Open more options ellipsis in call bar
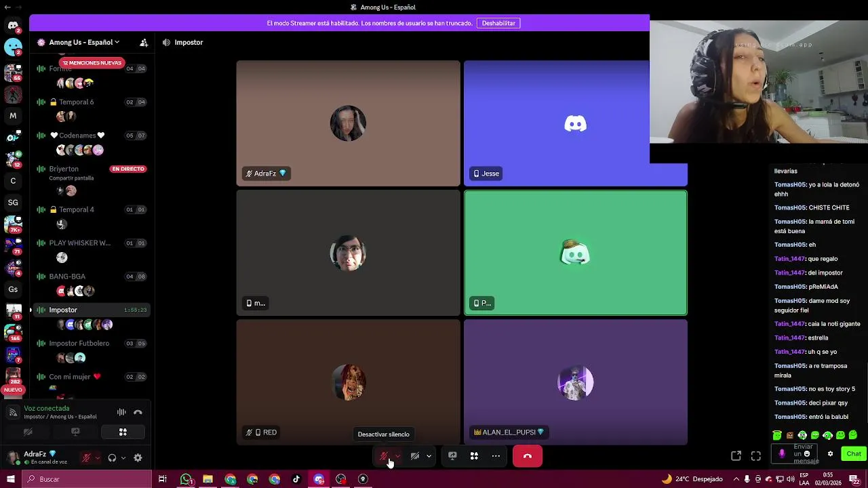This screenshot has height=488, width=868. [496, 456]
